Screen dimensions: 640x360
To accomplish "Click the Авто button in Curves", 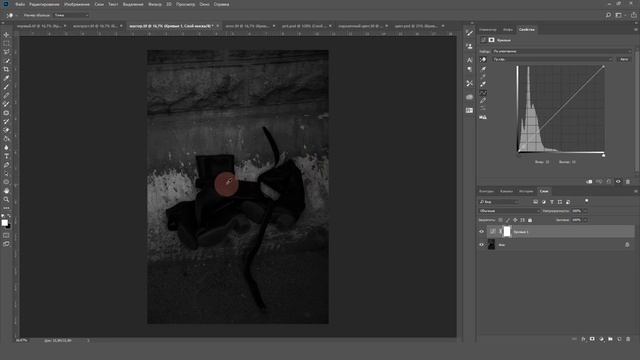I will tap(624, 59).
